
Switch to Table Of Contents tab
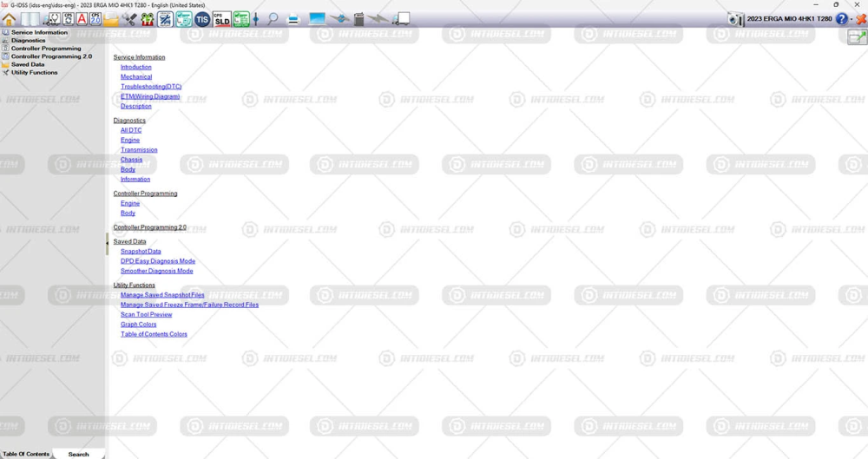pyautogui.click(x=26, y=454)
